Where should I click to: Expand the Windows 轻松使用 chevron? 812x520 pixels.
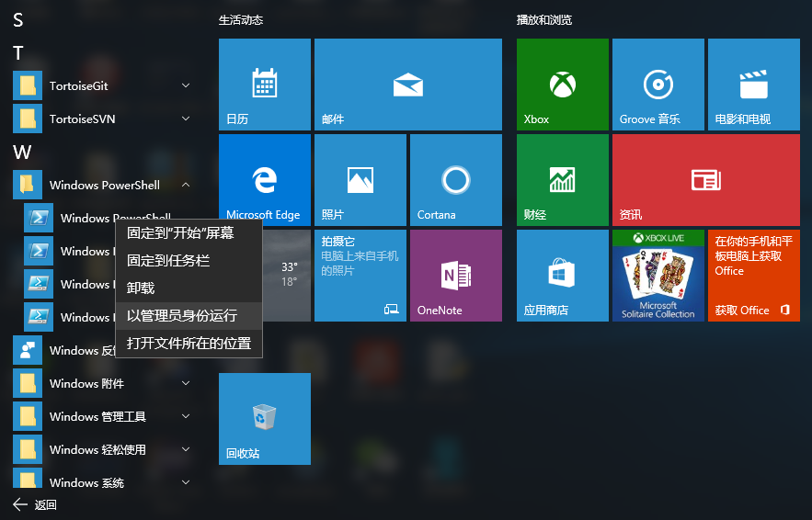pos(186,449)
